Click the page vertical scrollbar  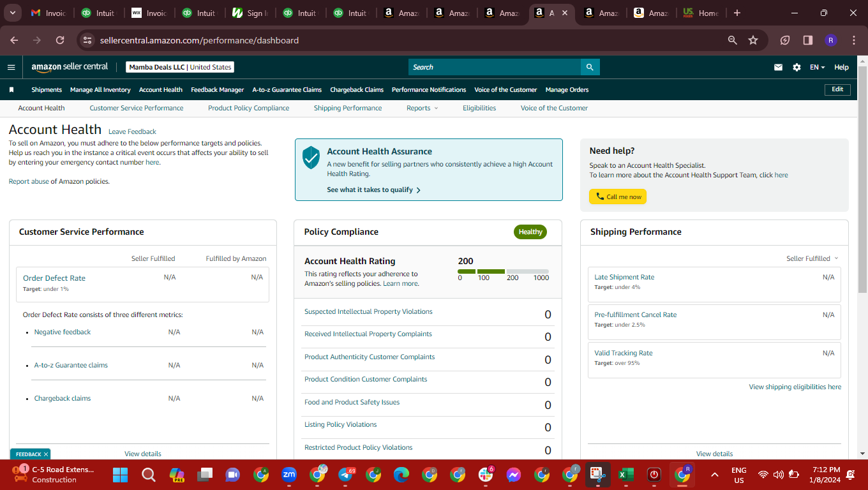[863, 179]
